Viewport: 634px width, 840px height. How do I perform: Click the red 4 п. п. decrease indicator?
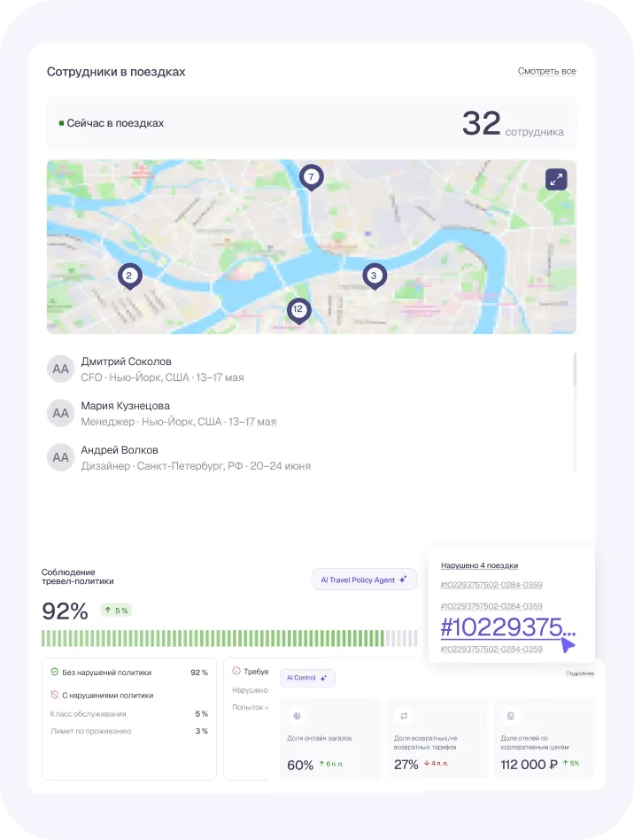tap(436, 764)
